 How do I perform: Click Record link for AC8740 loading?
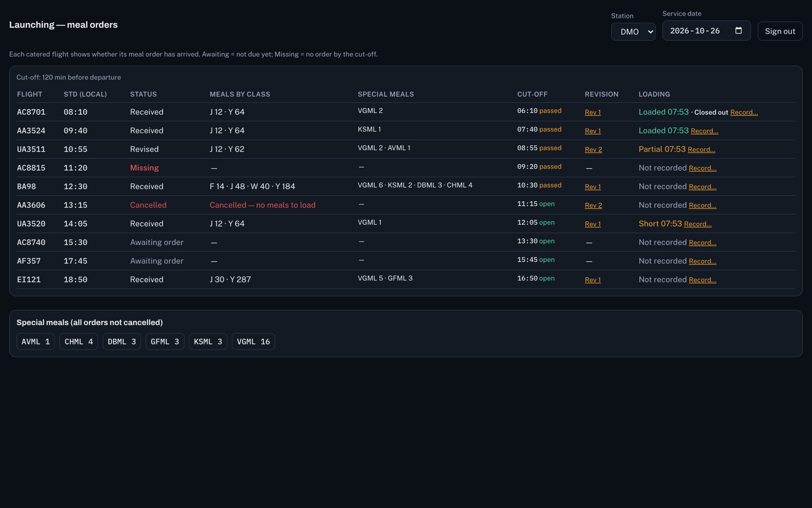(702, 243)
